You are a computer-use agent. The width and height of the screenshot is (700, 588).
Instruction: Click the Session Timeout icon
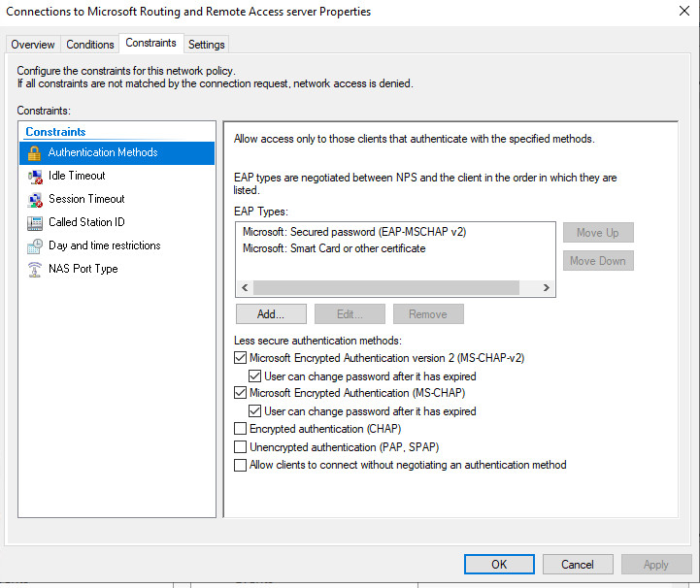point(34,199)
